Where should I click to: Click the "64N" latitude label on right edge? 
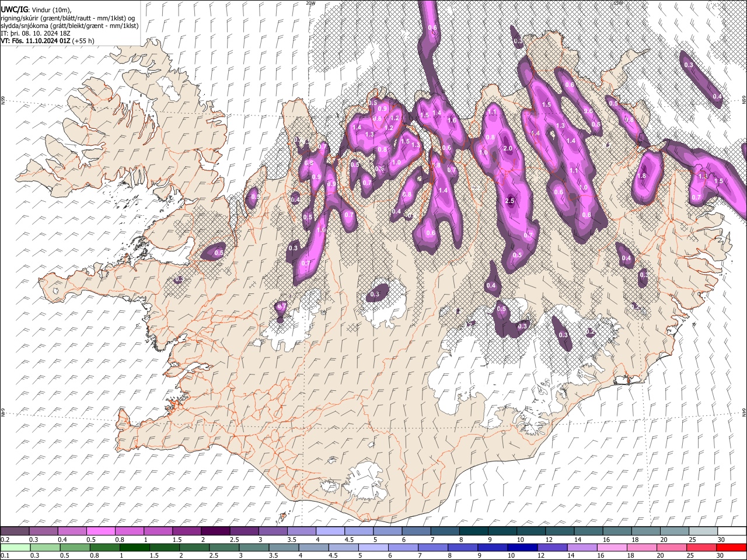(x=743, y=412)
